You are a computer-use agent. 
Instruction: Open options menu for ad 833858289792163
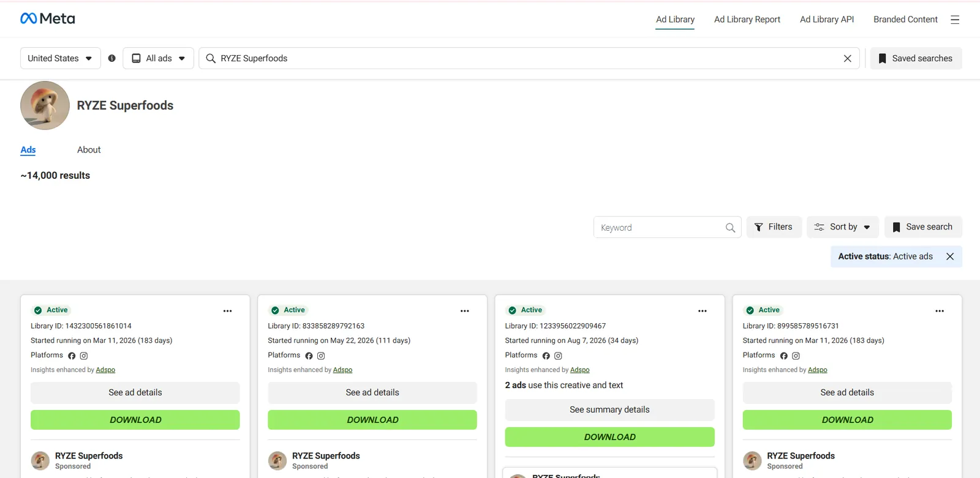(465, 311)
